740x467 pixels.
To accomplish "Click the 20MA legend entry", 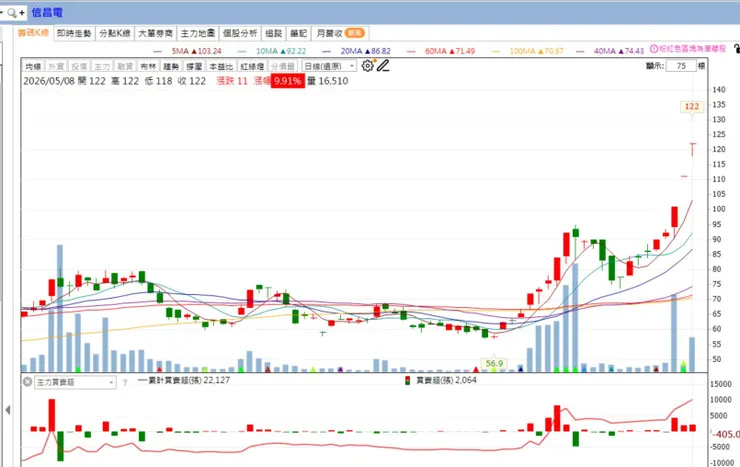I will (357, 51).
